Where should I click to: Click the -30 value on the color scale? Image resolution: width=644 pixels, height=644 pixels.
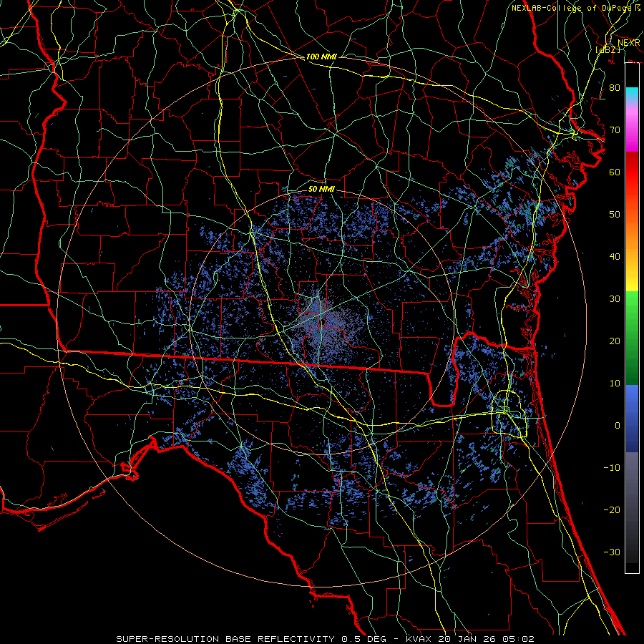click(x=612, y=552)
